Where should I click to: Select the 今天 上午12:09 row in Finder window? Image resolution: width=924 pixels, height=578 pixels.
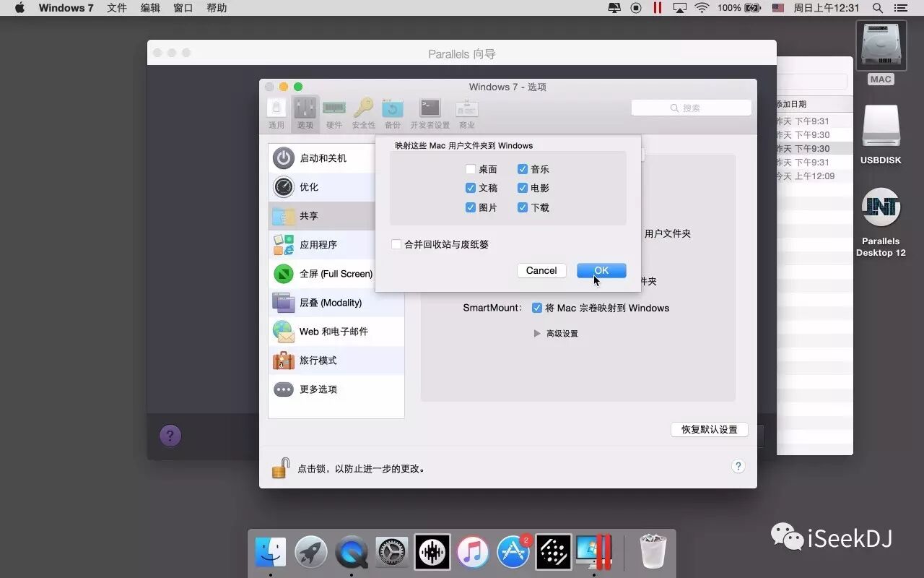coord(814,176)
